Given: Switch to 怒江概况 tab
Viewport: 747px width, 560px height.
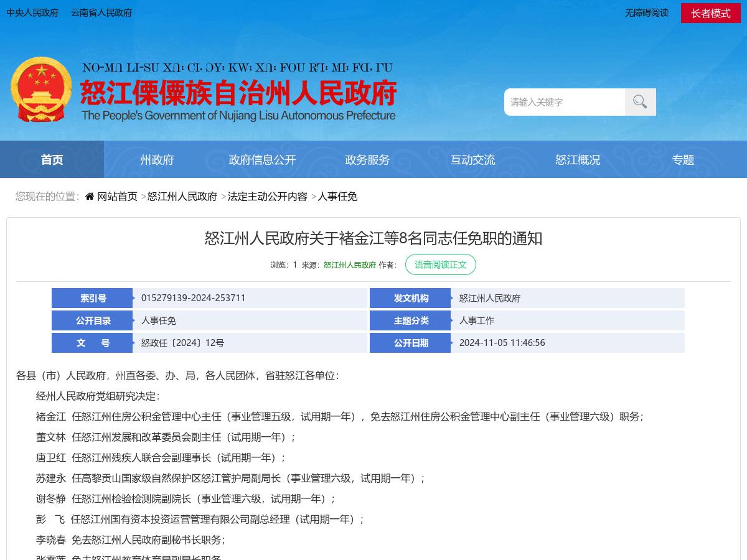Looking at the screenshot, I should pos(578,159).
